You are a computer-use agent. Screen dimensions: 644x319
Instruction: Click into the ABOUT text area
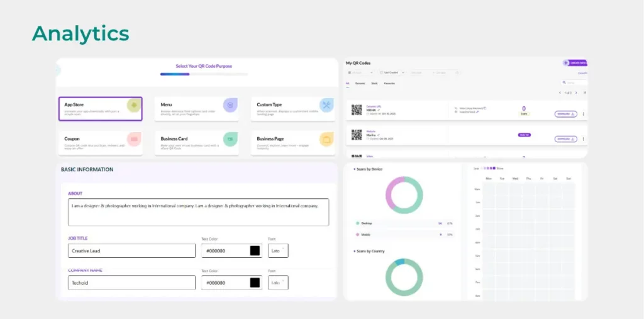point(198,212)
